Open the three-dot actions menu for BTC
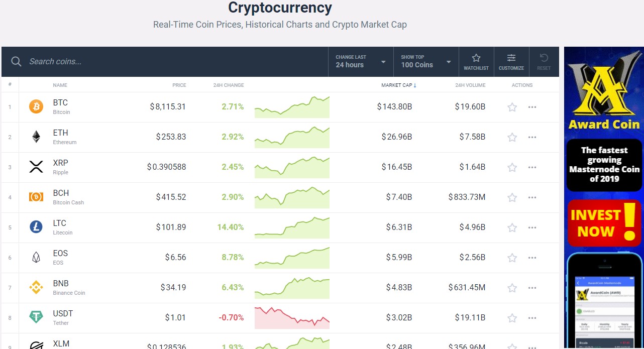 pos(532,107)
